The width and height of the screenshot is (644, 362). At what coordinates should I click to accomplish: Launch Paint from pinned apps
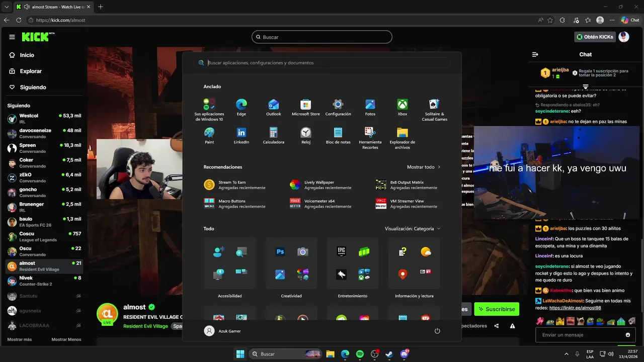pos(209,135)
